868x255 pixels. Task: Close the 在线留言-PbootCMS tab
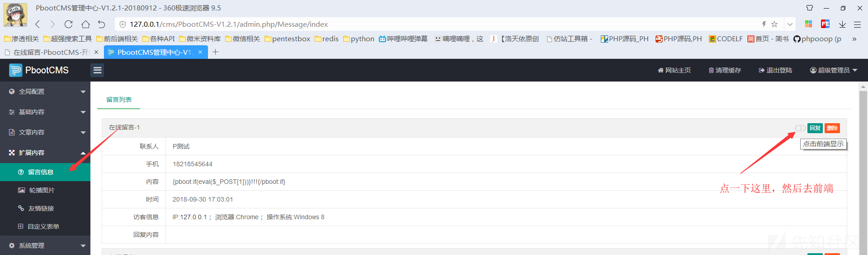[96, 52]
